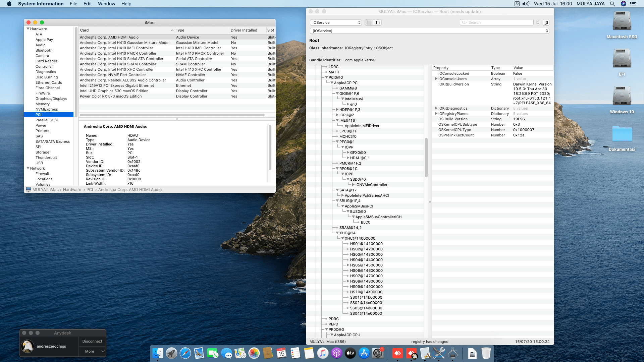
Task: Switch IOService window to column view
Action: click(377, 22)
